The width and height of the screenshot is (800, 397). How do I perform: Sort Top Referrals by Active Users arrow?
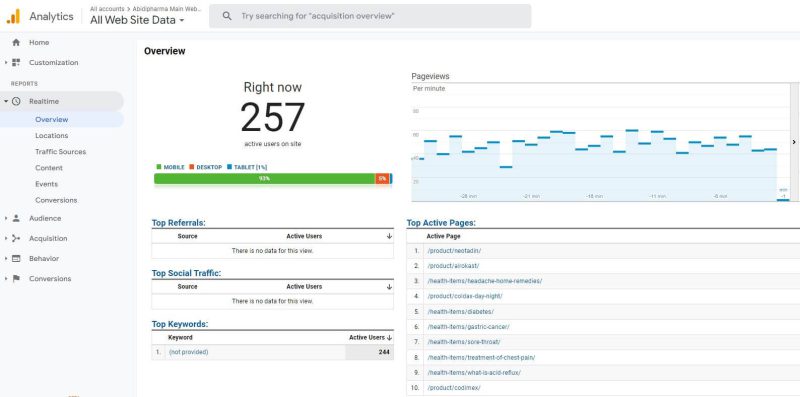[x=389, y=236]
